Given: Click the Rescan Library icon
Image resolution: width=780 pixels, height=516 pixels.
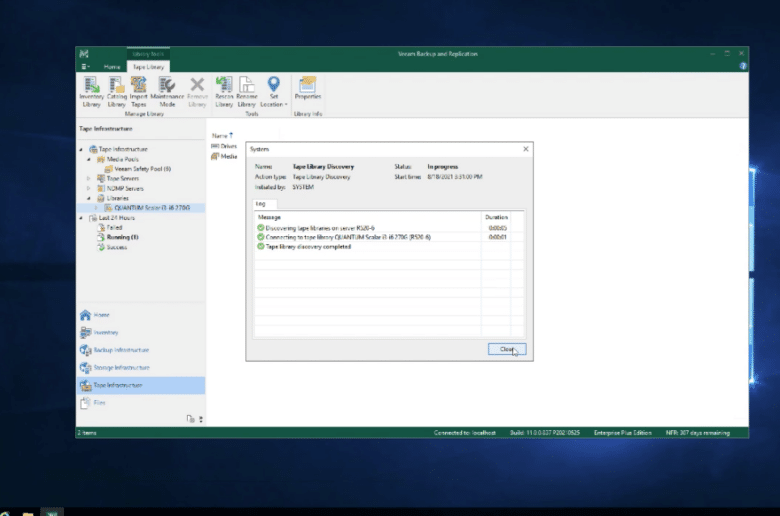Looking at the screenshot, I should click(224, 92).
